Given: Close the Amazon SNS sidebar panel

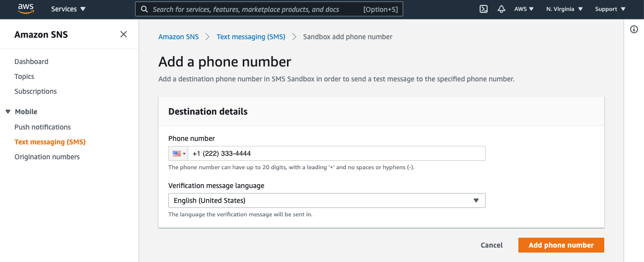Looking at the screenshot, I should (124, 34).
